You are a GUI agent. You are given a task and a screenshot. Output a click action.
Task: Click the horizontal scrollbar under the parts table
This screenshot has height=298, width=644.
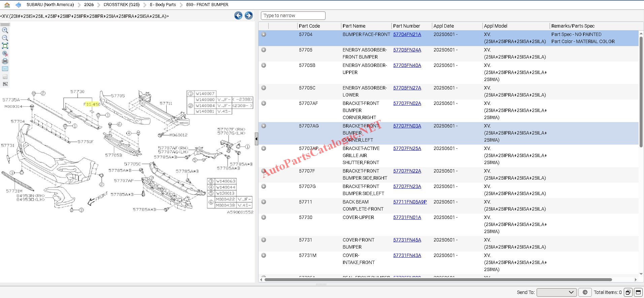tap(438, 280)
